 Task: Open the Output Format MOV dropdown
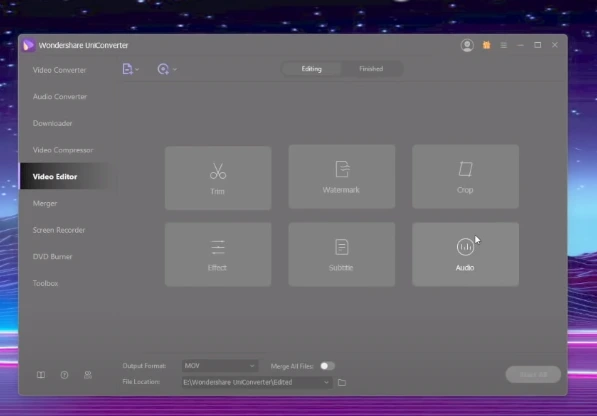coord(220,366)
